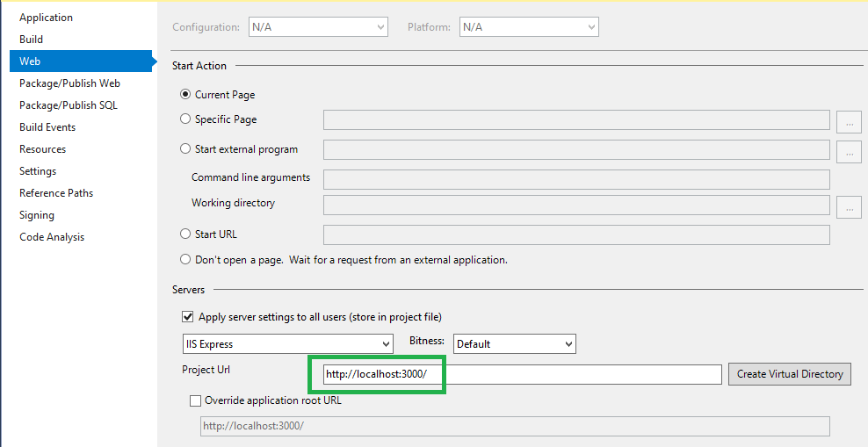Enable Override application root URL checkbox

point(195,400)
